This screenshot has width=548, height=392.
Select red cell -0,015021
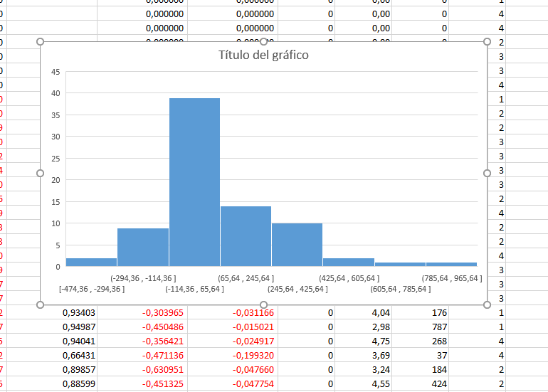(x=233, y=327)
